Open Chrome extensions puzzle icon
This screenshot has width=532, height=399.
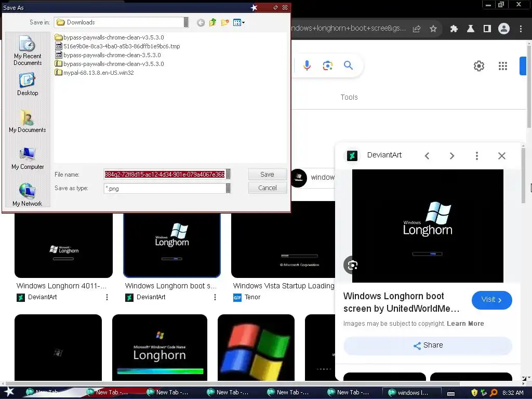coord(454,29)
